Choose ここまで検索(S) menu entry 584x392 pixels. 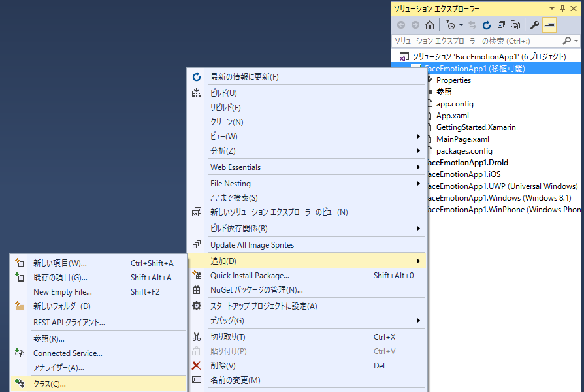coord(307,198)
